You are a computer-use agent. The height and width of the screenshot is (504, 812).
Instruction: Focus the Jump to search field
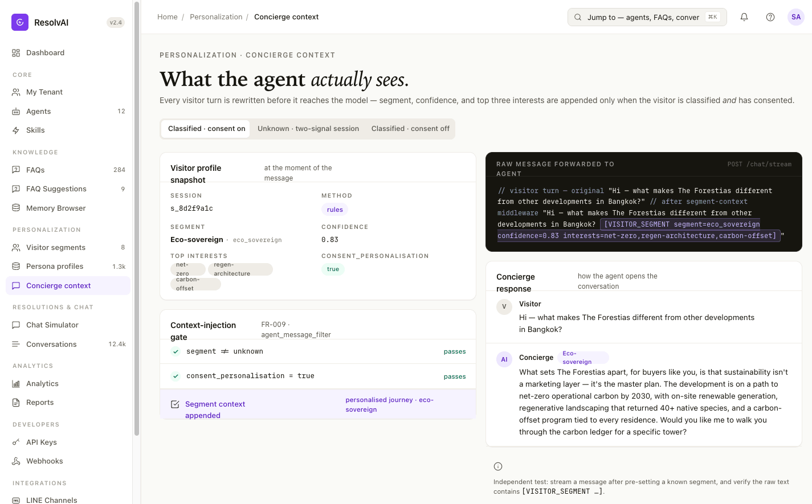coord(647,17)
